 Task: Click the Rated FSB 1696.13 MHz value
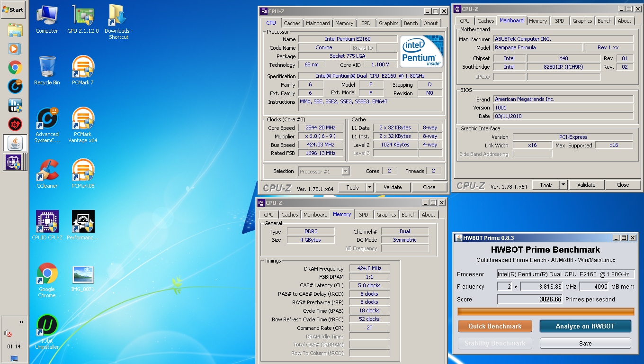click(321, 153)
